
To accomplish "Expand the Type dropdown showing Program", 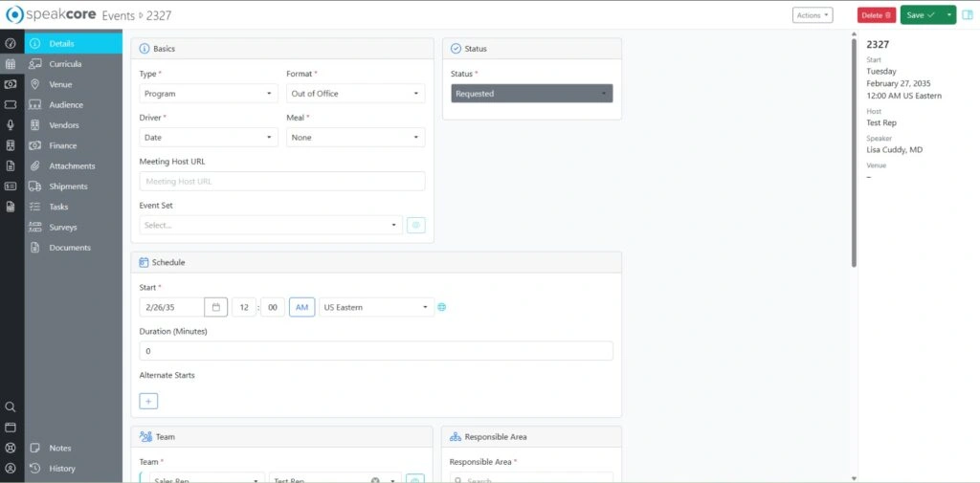I will (209, 94).
